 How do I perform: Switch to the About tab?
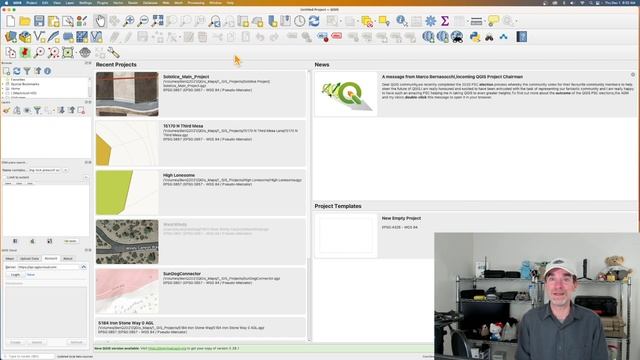pyautogui.click(x=68, y=259)
